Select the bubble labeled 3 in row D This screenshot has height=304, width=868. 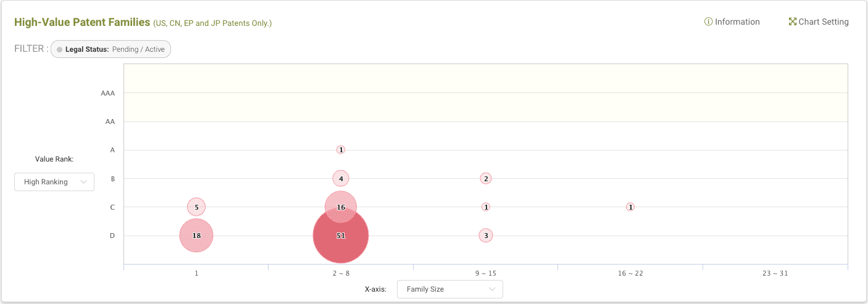tap(486, 236)
